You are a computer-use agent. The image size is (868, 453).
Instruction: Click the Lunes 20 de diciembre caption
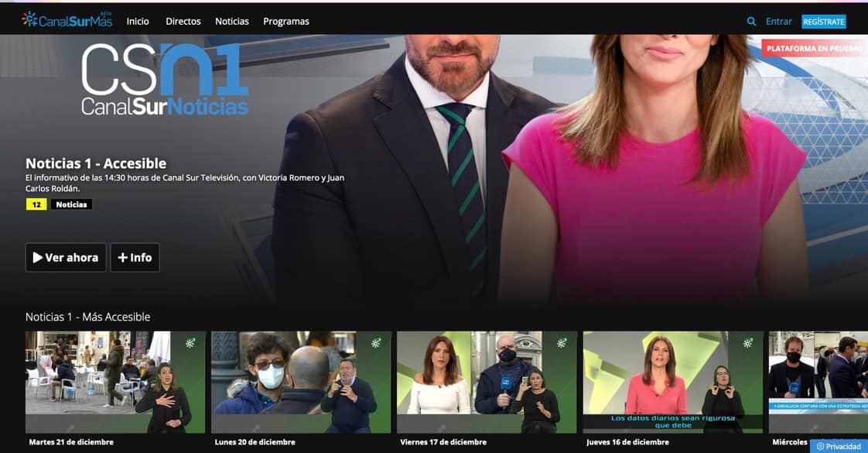[x=255, y=442]
